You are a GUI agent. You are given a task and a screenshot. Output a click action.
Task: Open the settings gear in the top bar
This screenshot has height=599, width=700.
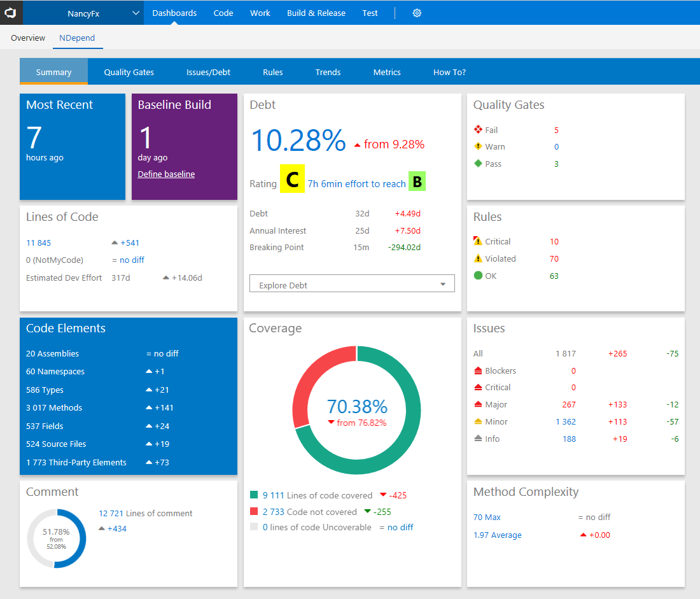pos(417,13)
